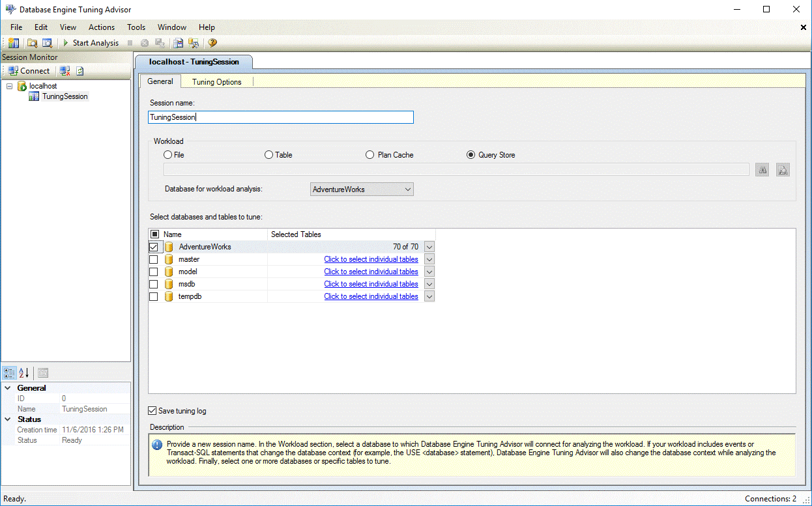Uncheck the Save tuning log option
The height and width of the screenshot is (506, 812).
point(152,410)
